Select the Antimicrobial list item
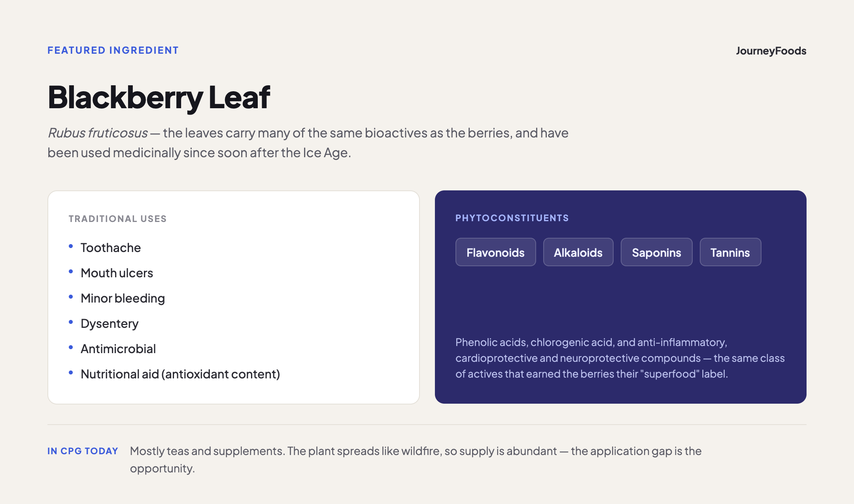The width and height of the screenshot is (854, 504). [x=118, y=349]
